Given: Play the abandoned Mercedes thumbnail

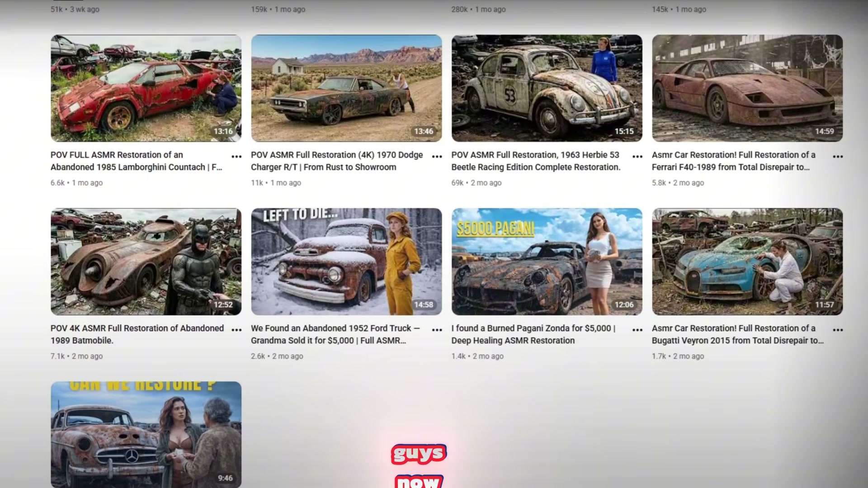Looking at the screenshot, I should 146,435.
